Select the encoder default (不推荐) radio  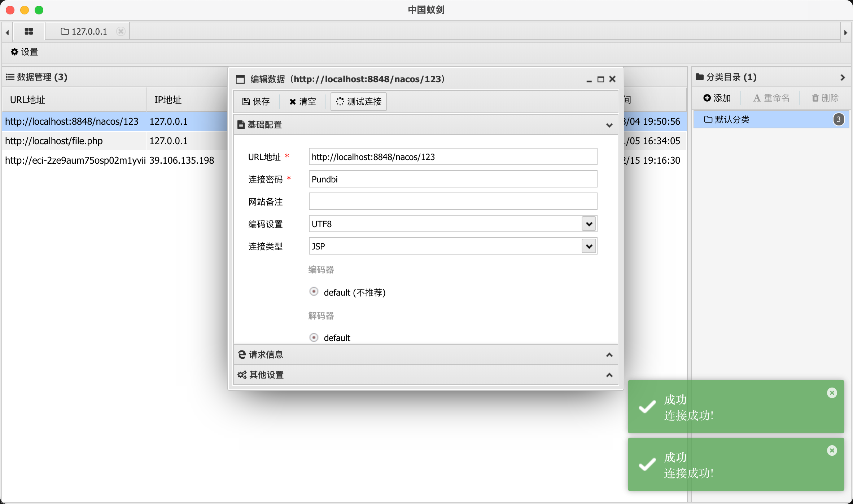(x=314, y=291)
